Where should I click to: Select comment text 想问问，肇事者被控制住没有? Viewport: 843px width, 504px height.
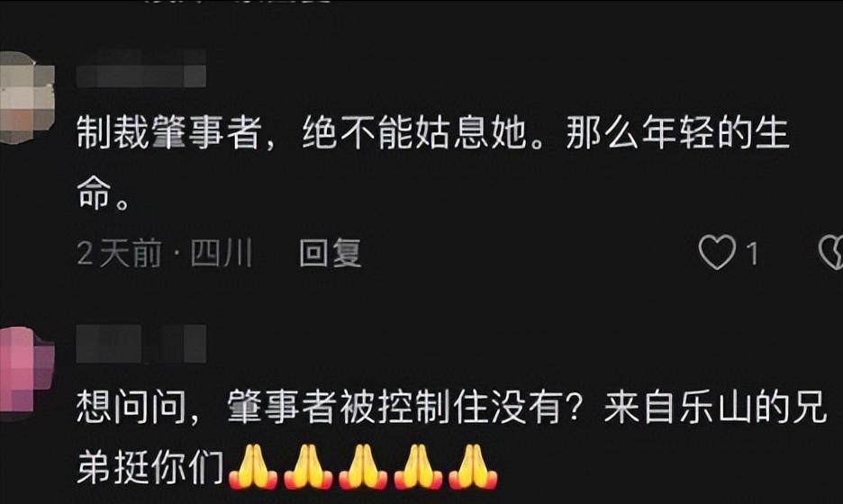point(329,408)
